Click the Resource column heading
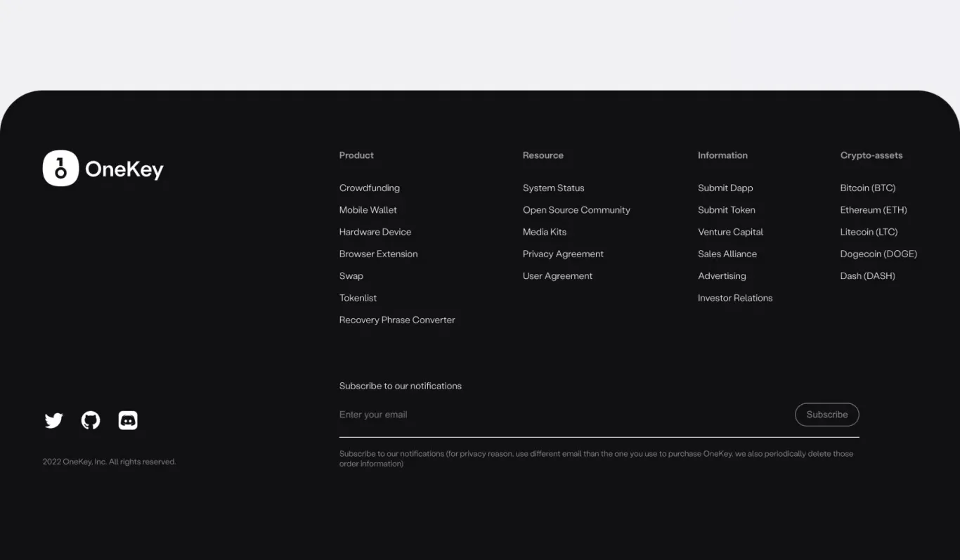The image size is (960, 560). [543, 155]
